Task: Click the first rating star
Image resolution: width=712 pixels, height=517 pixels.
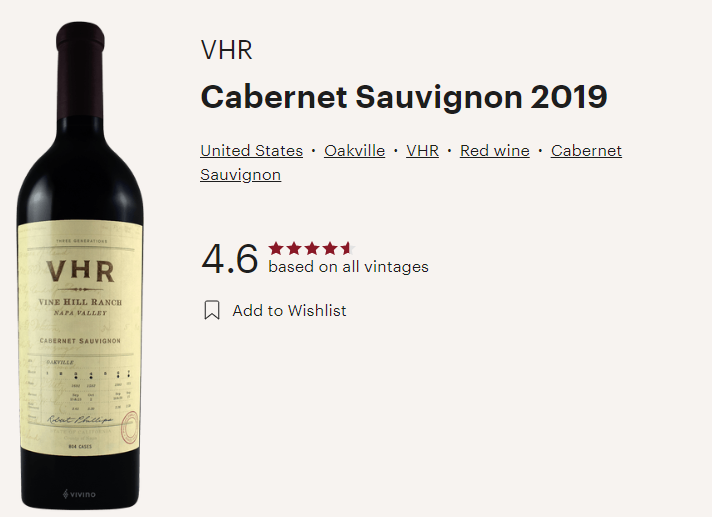Action: coord(276,248)
